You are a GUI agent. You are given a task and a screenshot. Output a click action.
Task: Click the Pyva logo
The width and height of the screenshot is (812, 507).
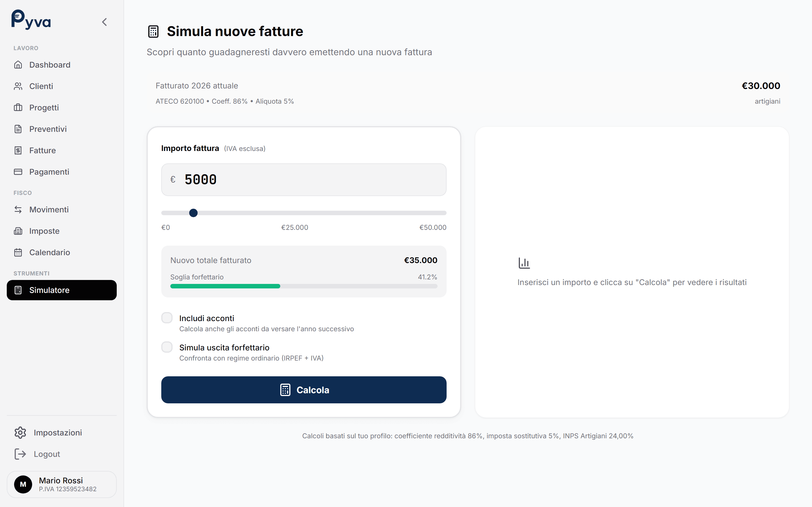[x=31, y=20]
